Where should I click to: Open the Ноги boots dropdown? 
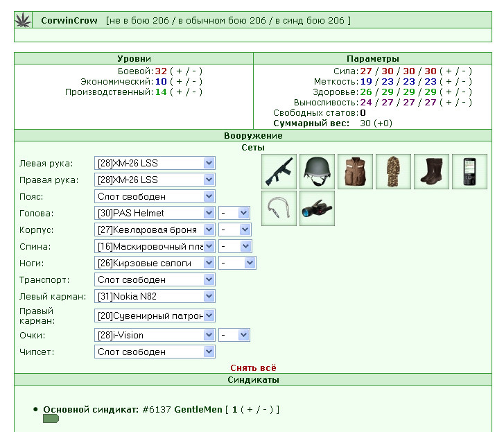[x=155, y=263]
